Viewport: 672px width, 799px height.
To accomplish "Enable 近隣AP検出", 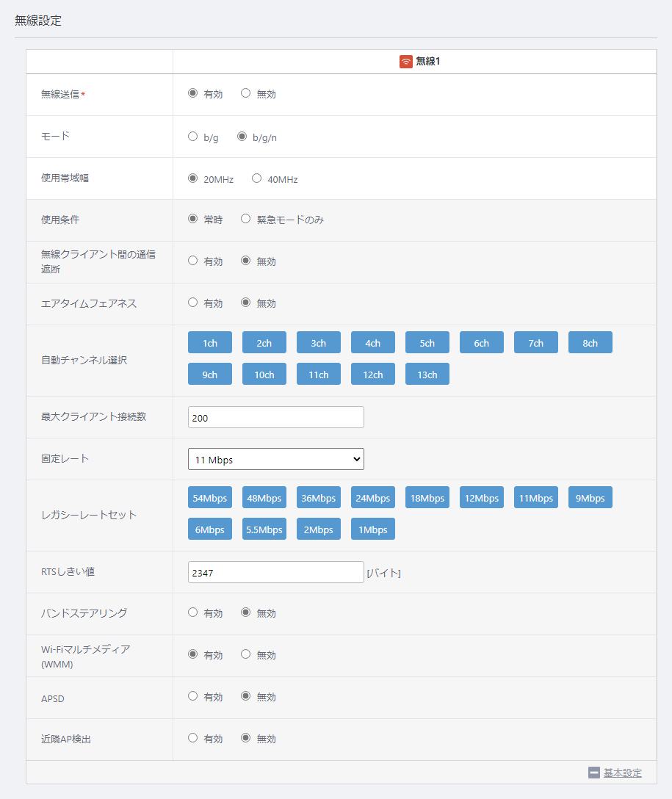I will [192, 737].
